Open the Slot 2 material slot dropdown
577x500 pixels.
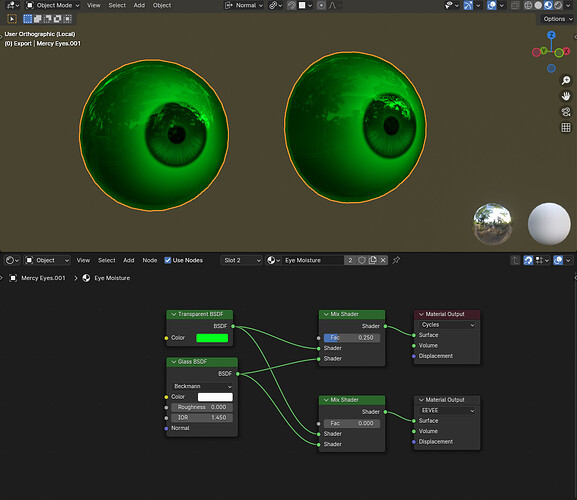coord(241,260)
